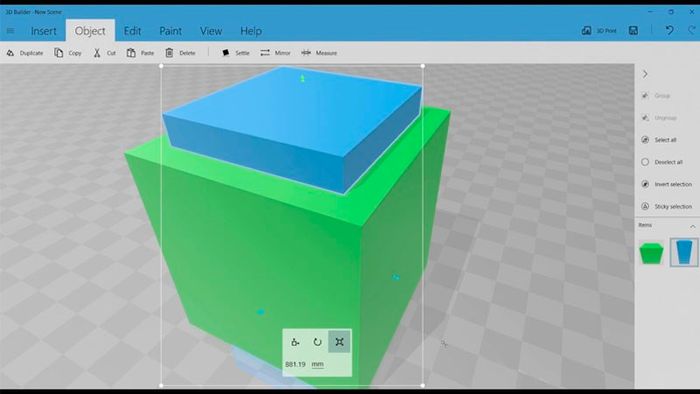Choose Deselect all option

pos(662,162)
